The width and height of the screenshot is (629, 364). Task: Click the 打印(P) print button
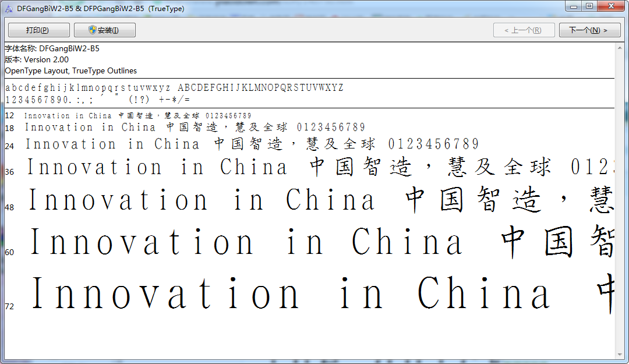(39, 30)
